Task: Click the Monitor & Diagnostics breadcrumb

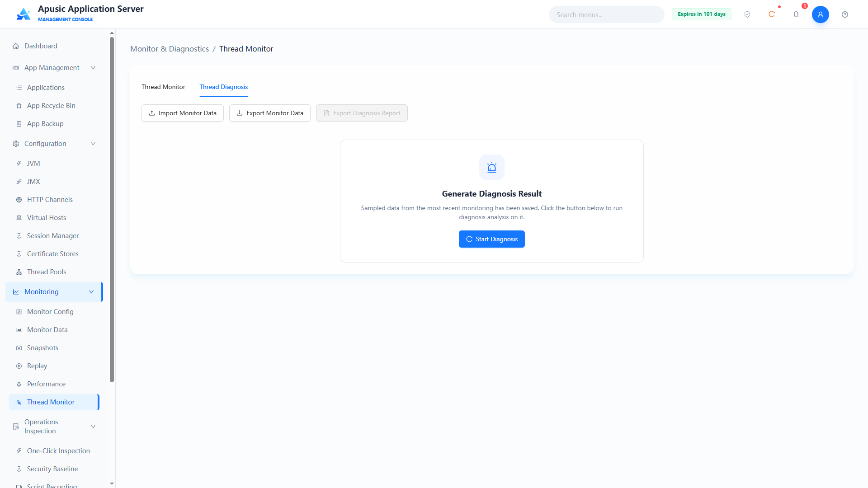Action: coord(170,49)
